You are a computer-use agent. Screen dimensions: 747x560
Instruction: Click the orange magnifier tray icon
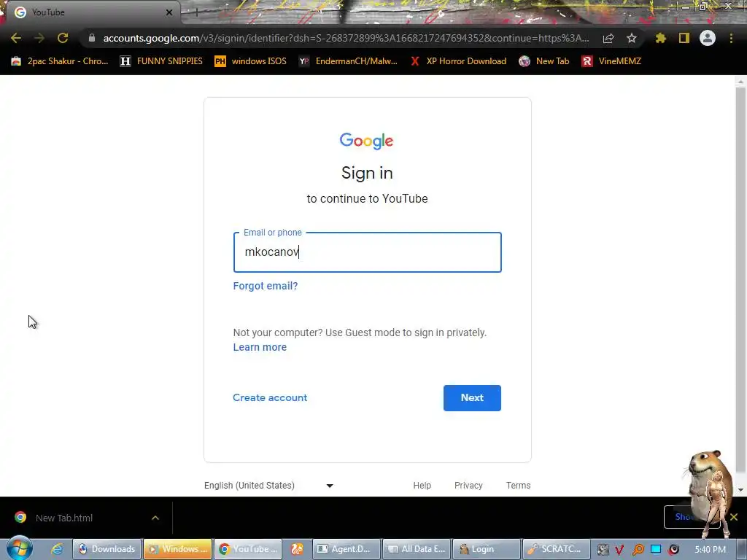pos(638,550)
